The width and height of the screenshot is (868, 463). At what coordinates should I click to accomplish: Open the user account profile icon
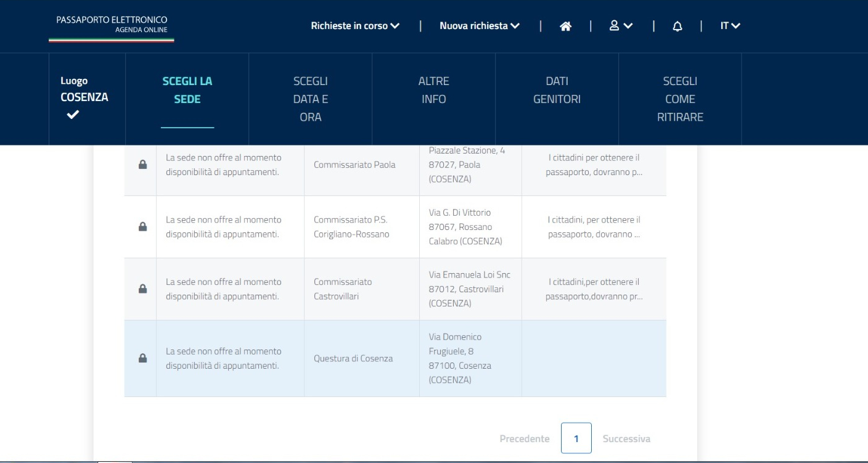pos(620,26)
